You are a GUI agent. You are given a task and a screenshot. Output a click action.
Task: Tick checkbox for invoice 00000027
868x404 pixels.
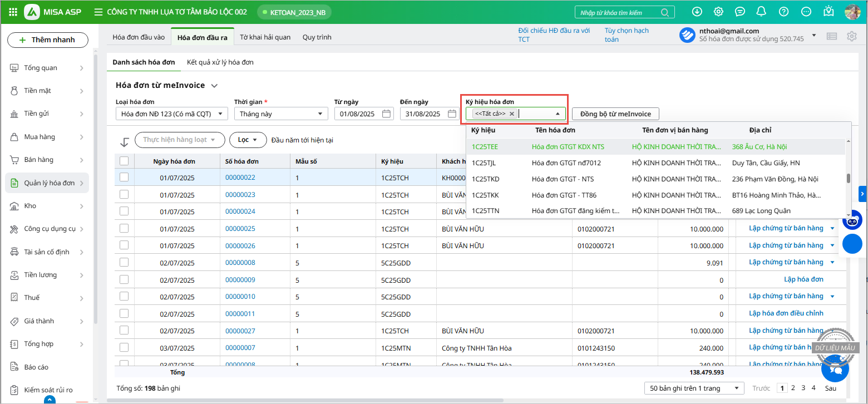124,331
